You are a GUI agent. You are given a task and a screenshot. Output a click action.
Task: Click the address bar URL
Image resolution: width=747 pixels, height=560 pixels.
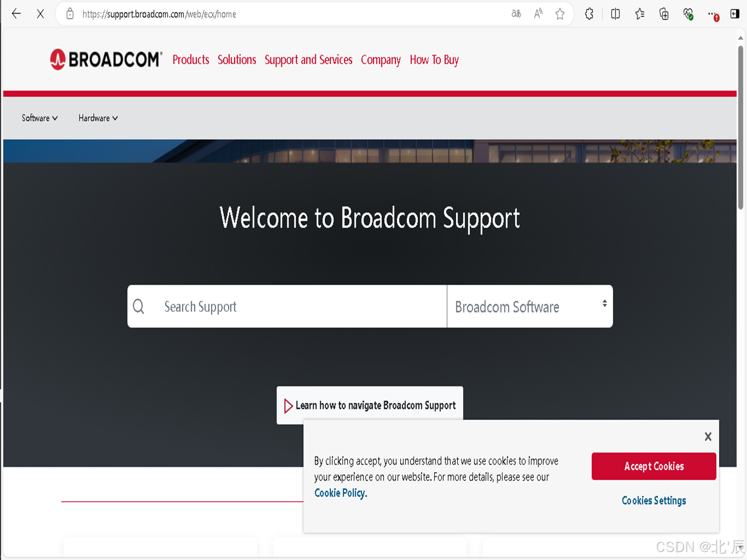159,14
